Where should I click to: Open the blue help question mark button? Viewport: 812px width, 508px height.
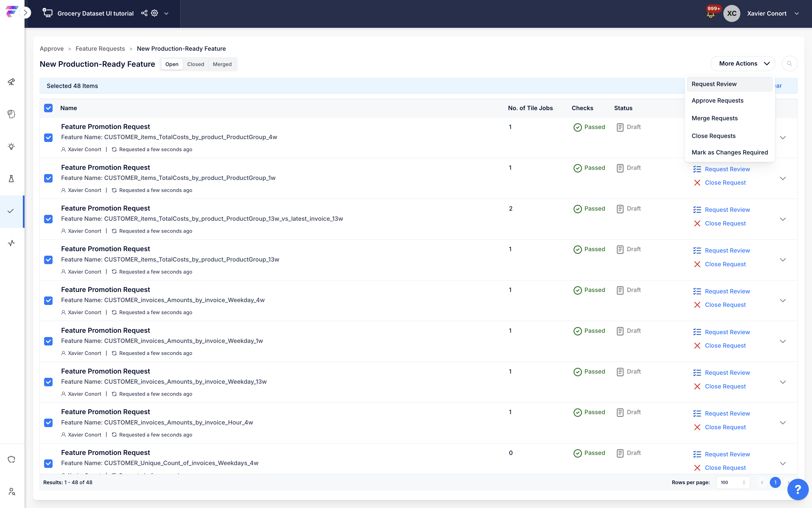coord(798,489)
